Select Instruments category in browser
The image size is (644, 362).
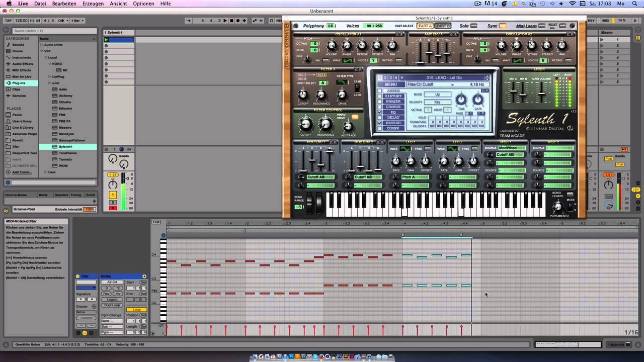(x=21, y=57)
